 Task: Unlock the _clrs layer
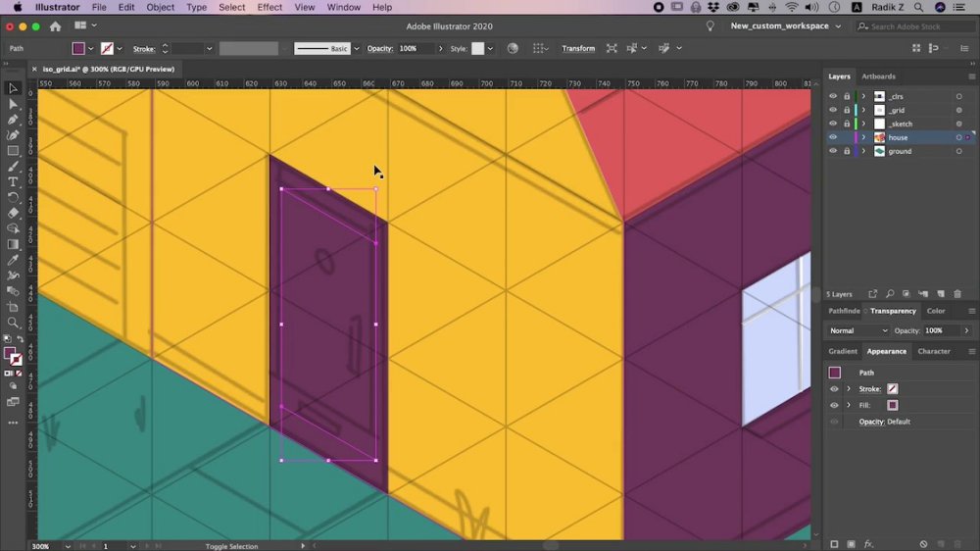pos(847,96)
